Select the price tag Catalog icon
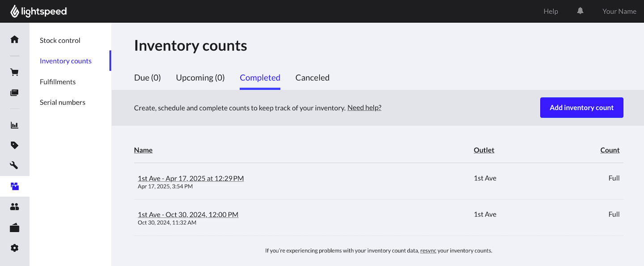This screenshot has width=644, height=266. pos(15,145)
